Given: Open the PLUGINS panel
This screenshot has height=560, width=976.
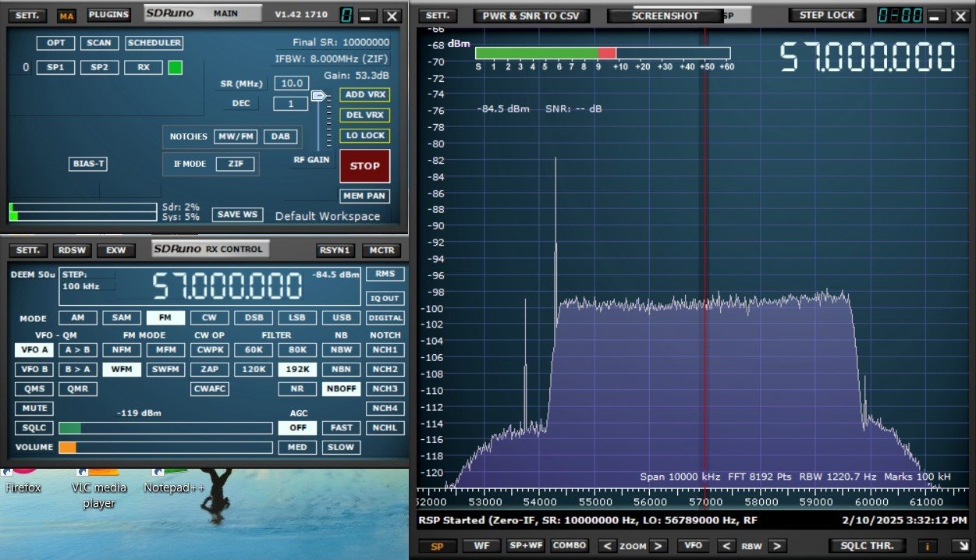Looking at the screenshot, I should pyautogui.click(x=109, y=15).
